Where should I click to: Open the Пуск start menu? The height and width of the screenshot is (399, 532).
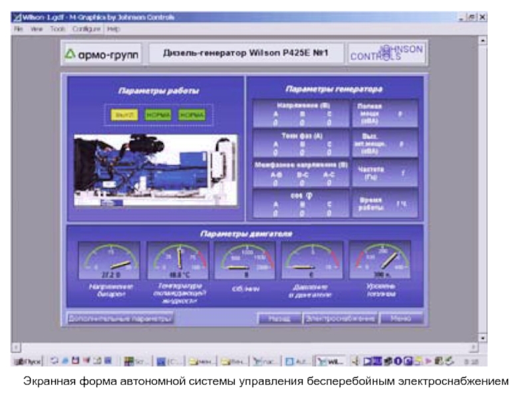click(x=28, y=362)
